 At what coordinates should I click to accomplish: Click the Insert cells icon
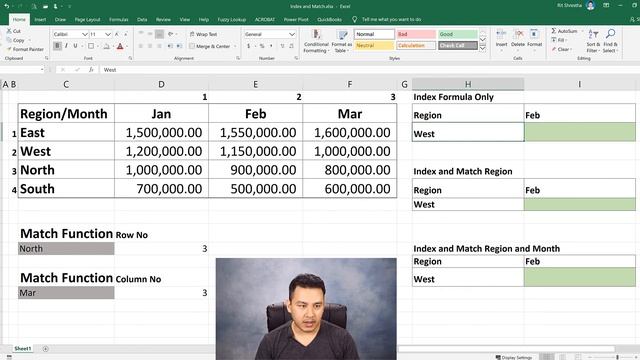(501, 34)
